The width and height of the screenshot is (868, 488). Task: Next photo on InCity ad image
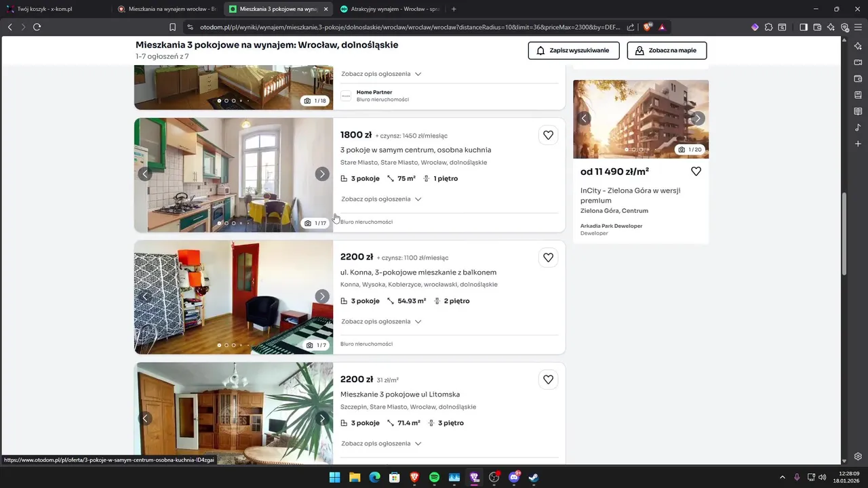698,119
